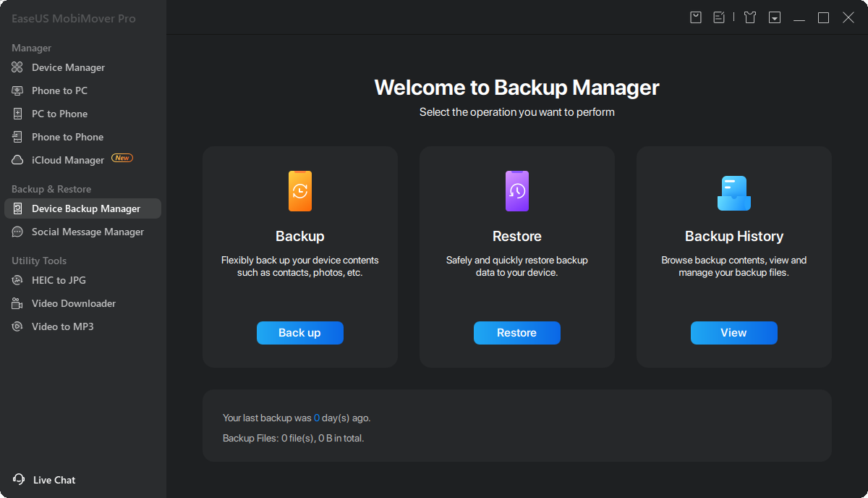Open Live Chat headset icon
The image size is (868, 498).
click(x=19, y=480)
